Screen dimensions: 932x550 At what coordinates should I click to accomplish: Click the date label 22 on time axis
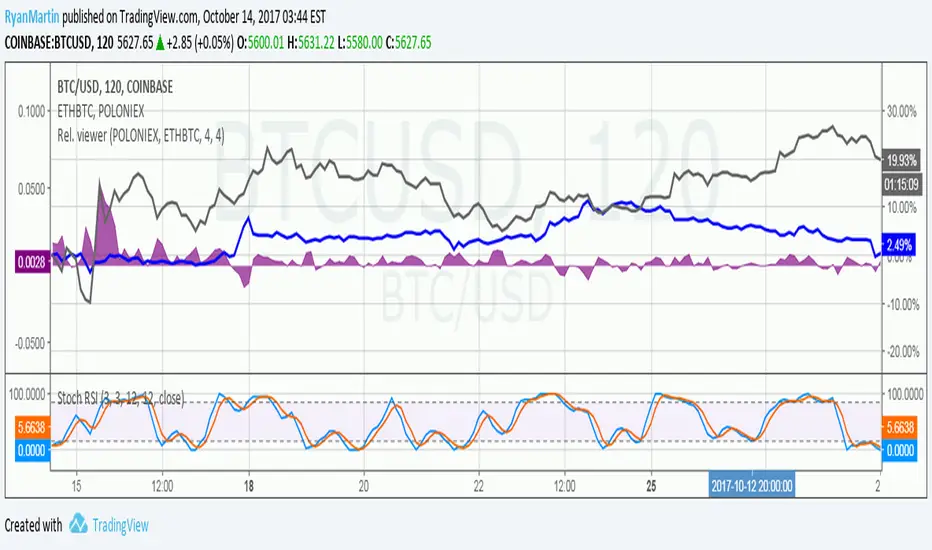[478, 486]
